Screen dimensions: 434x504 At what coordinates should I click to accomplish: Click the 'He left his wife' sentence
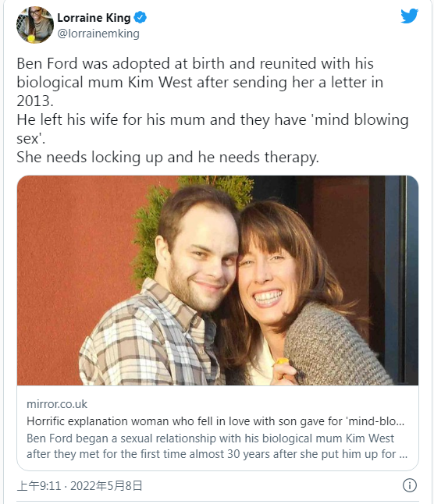pyautogui.click(x=212, y=129)
